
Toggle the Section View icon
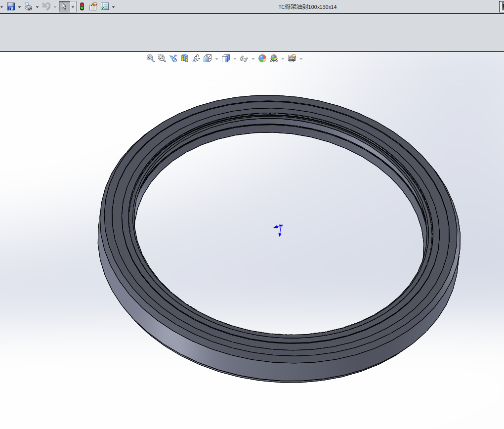point(185,58)
